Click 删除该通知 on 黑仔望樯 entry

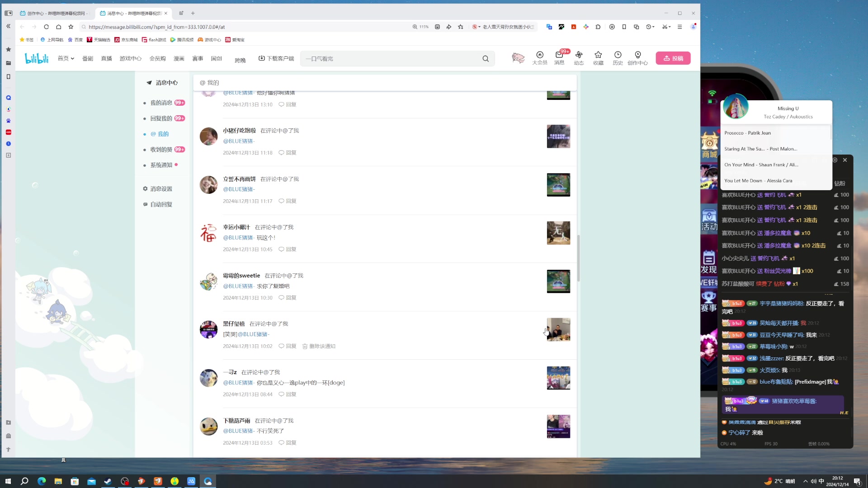point(319,346)
